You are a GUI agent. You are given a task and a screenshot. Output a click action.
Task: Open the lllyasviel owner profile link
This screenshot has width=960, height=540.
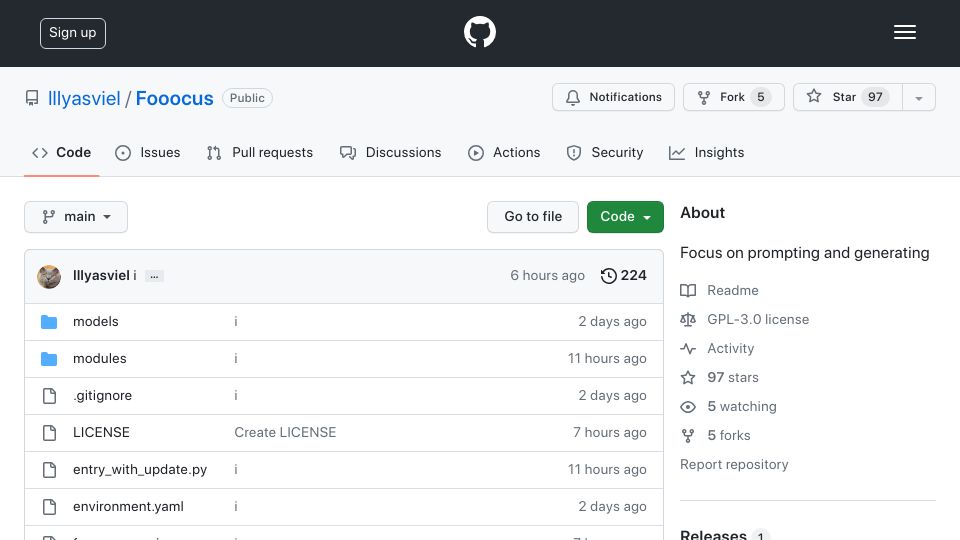coord(84,98)
